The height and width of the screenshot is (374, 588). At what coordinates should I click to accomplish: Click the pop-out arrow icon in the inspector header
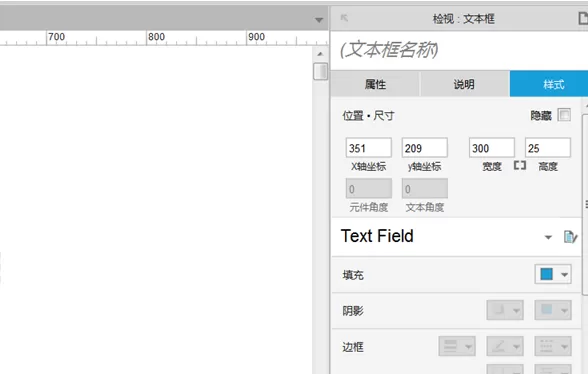coord(344,18)
